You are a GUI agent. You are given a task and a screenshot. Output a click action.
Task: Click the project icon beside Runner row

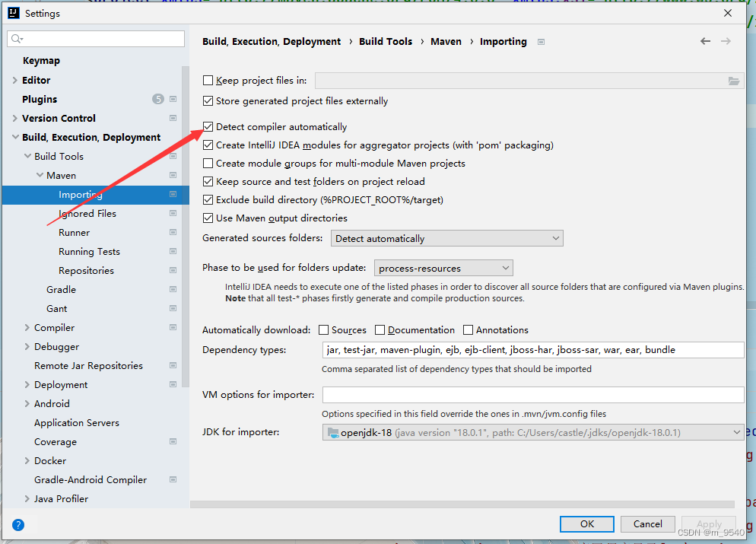pyautogui.click(x=173, y=233)
